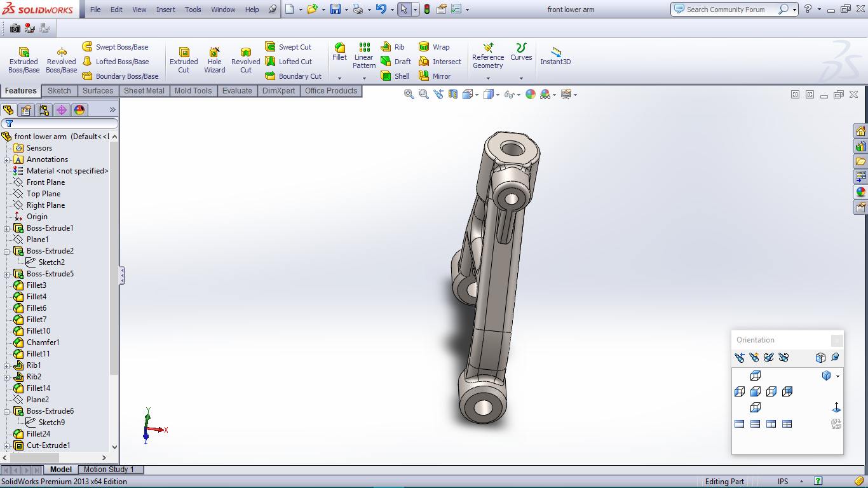
Task: Choose four-view layout in Orientation dialog
Action: [787, 424]
